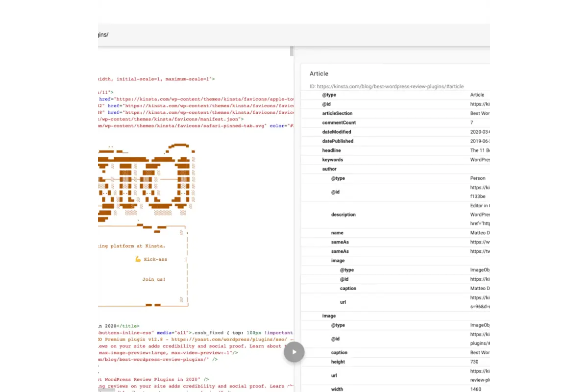Select the @type row with value Article
The width and height of the screenshot is (588, 392).
point(395,95)
